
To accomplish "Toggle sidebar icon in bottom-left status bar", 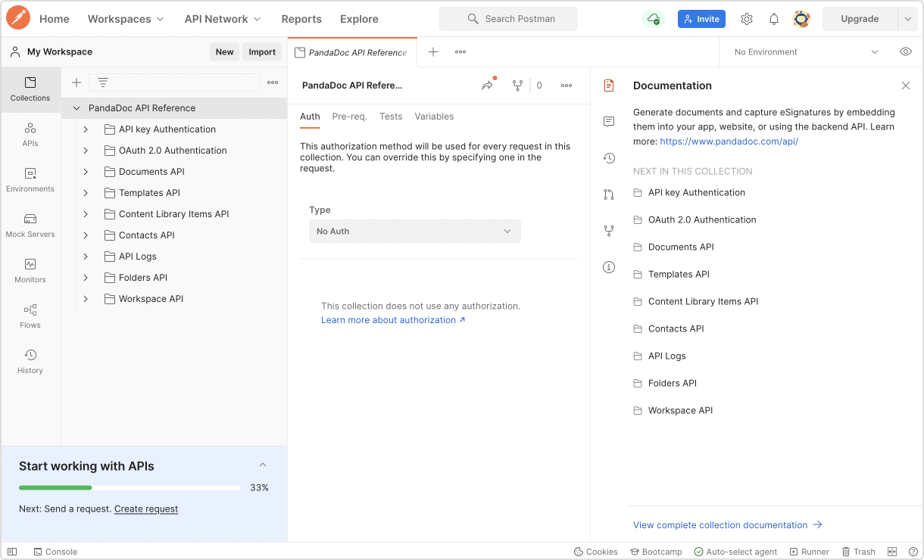I will 12,552.
